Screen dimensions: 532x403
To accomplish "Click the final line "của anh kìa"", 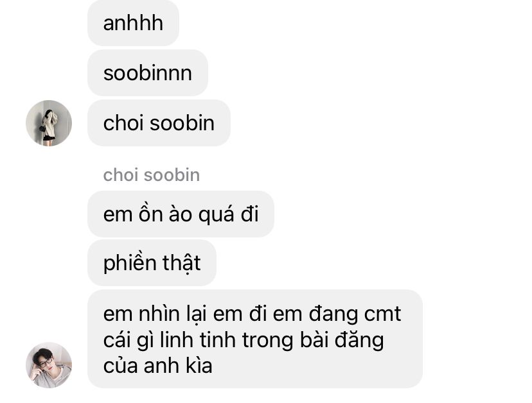I will click(158, 366).
